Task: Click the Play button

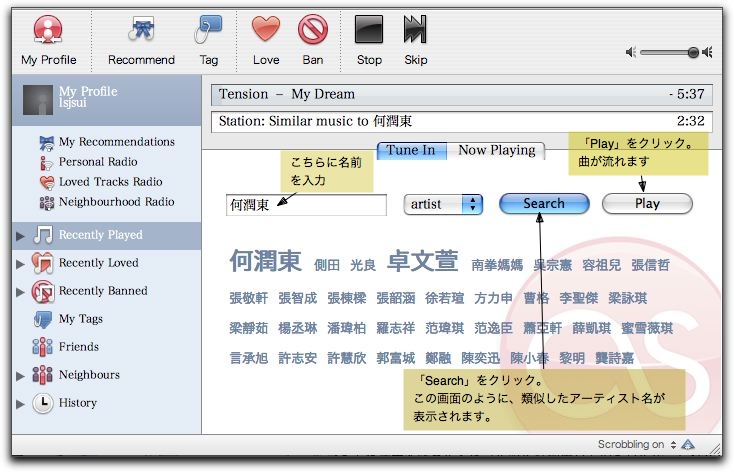Action: point(647,204)
